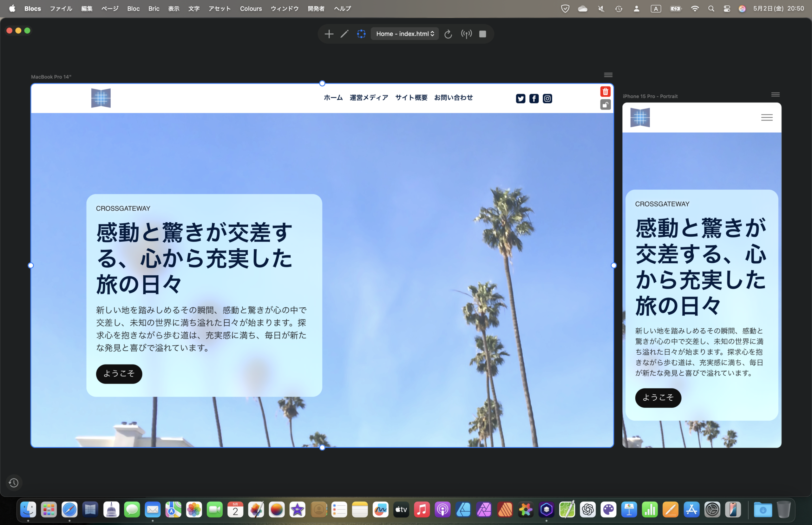Image resolution: width=812 pixels, height=525 pixels.
Task: Select the CROSSGATEWAY label in the iPhone canvas
Action: (x=662, y=204)
